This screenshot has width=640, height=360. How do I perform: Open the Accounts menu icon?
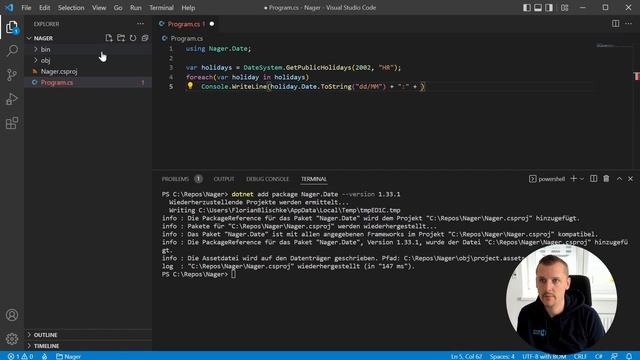coord(12,315)
